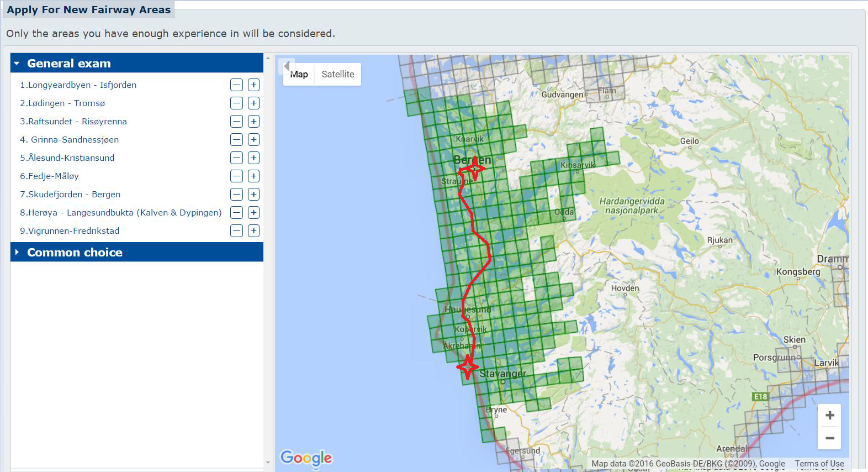Click plus icon next to Ålesund-Kristiansund
868x472 pixels.
[253, 158]
